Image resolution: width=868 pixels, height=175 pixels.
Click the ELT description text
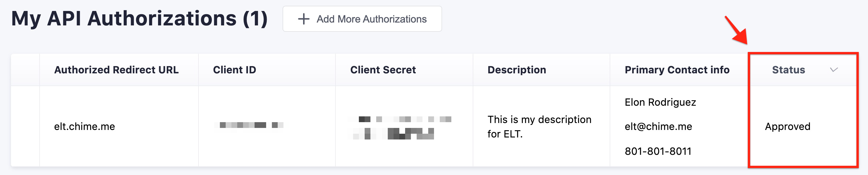(x=539, y=126)
